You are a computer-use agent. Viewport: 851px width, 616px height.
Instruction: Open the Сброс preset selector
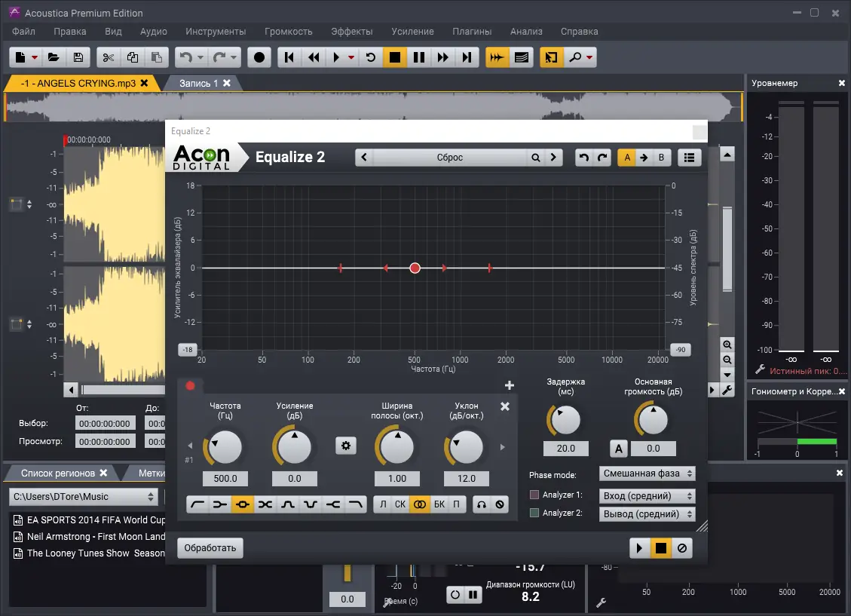(450, 158)
